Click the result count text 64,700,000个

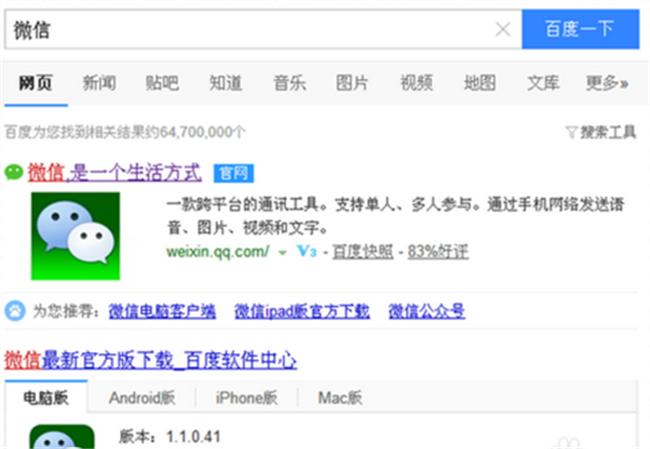pyautogui.click(x=202, y=132)
